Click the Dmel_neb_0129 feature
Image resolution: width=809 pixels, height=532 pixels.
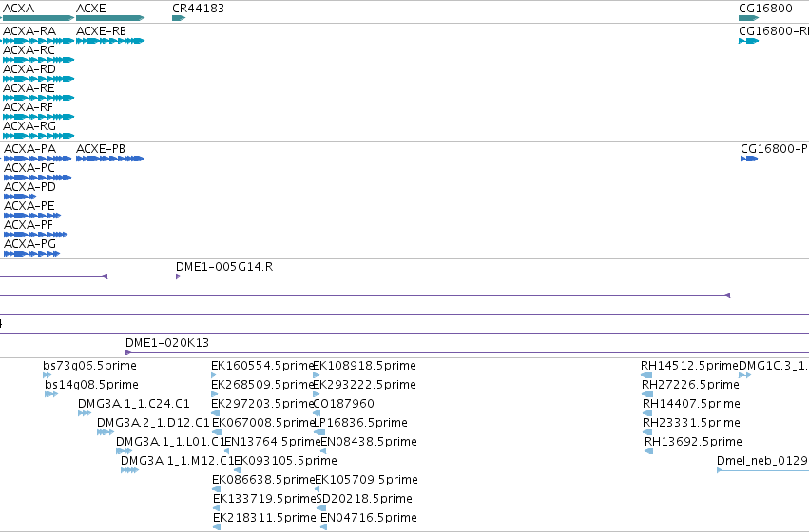[762, 470]
